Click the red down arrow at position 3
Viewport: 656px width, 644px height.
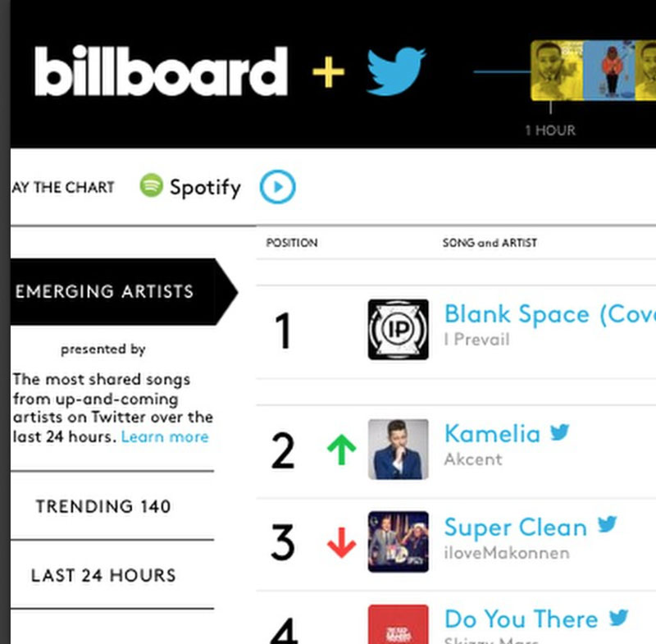(341, 543)
